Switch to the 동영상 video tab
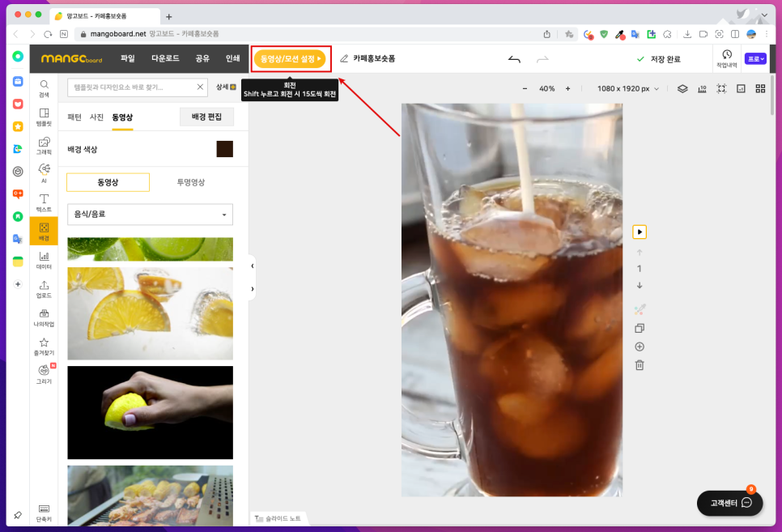The image size is (782, 532). pos(122,117)
